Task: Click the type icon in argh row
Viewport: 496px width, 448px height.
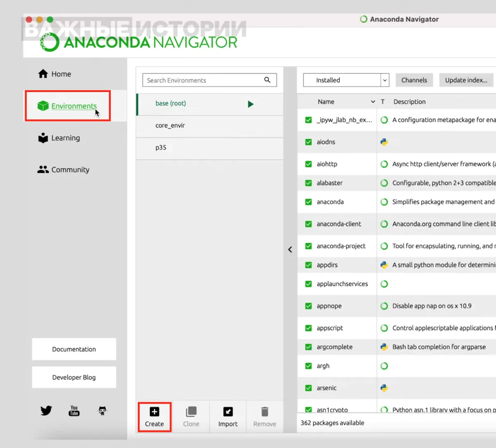Action: (x=384, y=366)
